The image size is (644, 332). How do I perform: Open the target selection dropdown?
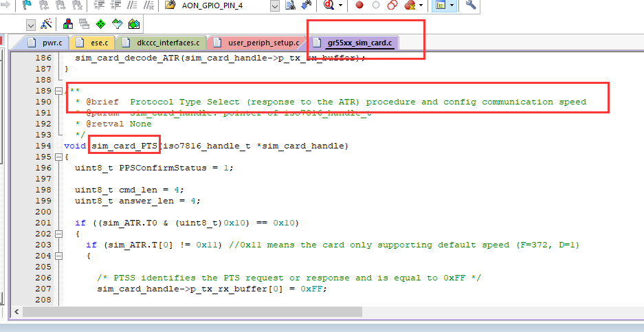[31, 25]
